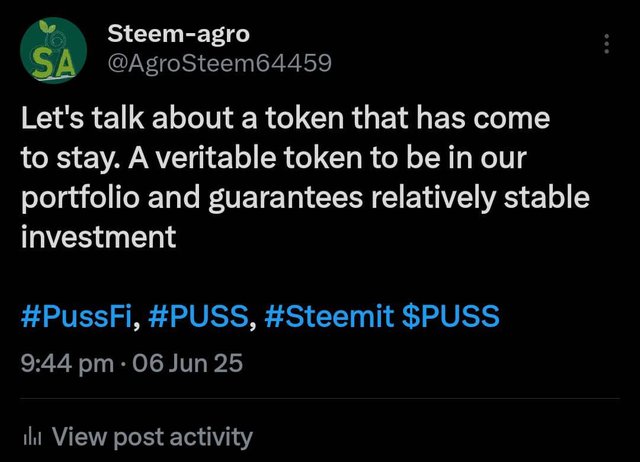Click the $PUSS cashtag
640x462 pixels.
(x=451, y=316)
